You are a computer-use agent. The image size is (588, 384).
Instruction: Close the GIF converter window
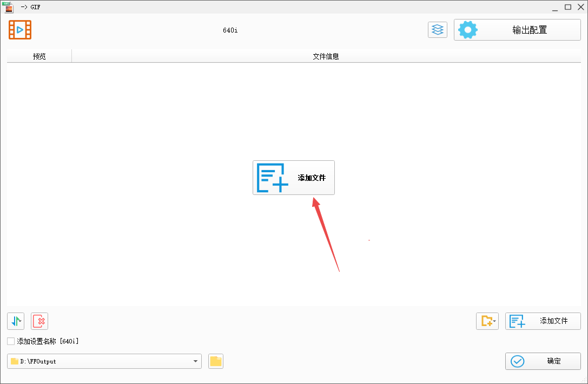point(580,7)
